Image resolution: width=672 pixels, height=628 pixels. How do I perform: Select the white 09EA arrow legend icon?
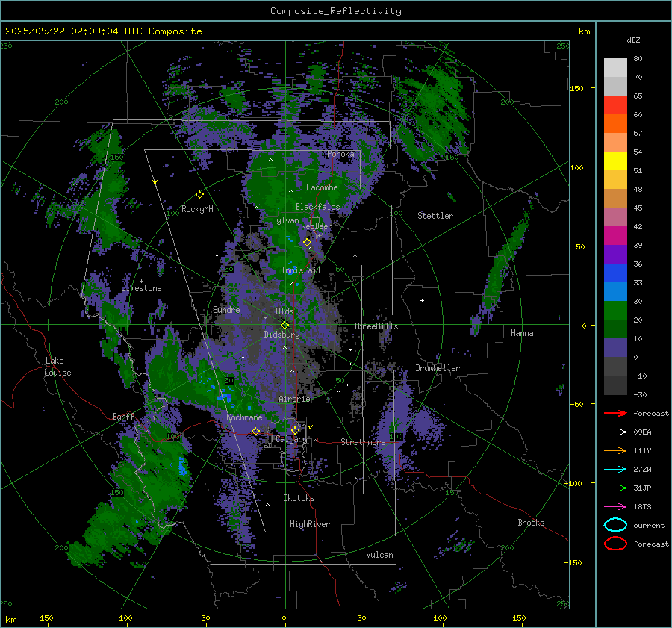pyautogui.click(x=615, y=432)
